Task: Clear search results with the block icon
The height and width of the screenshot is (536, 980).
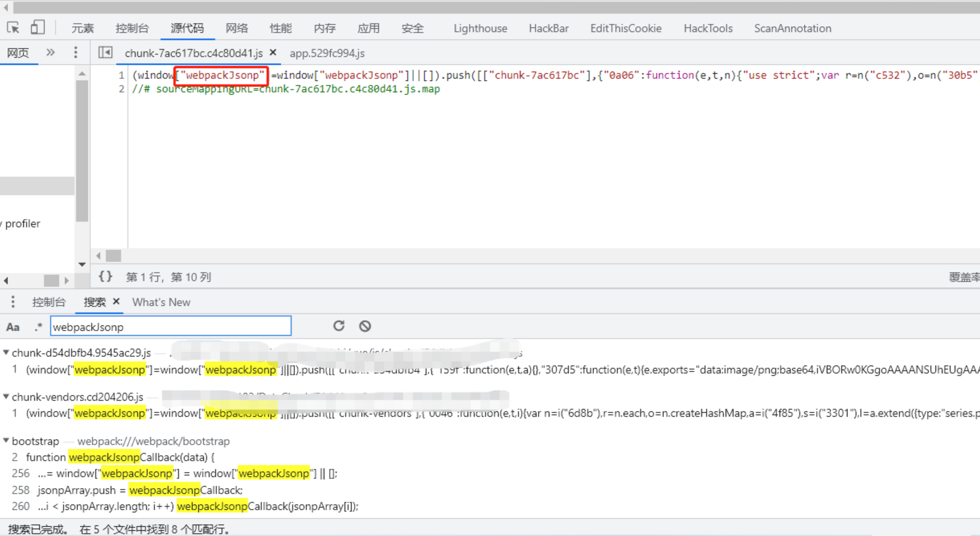Action: click(365, 326)
